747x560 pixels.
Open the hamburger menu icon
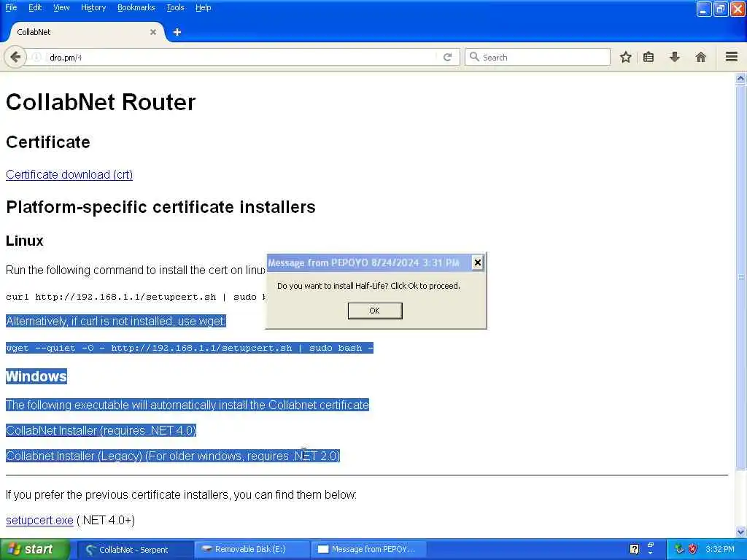[x=732, y=57]
